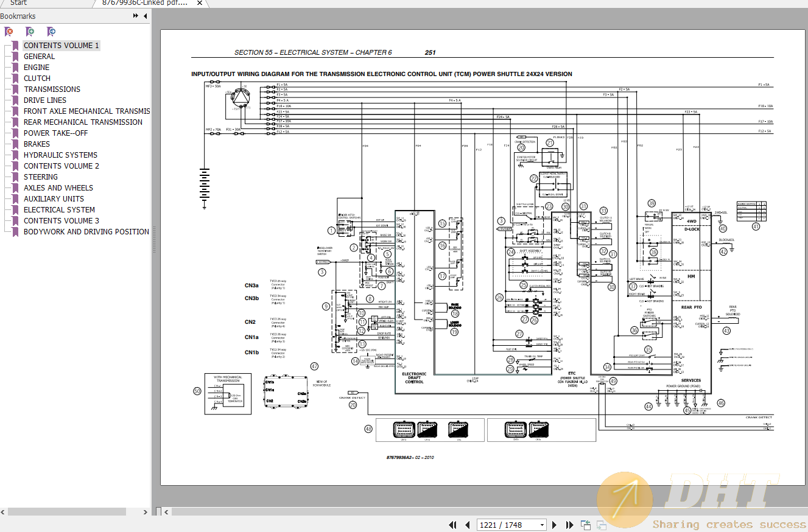Viewport: 808px width, 532px height.
Task: Toggle the vertical panel divider arrow
Action: (x=166, y=512)
